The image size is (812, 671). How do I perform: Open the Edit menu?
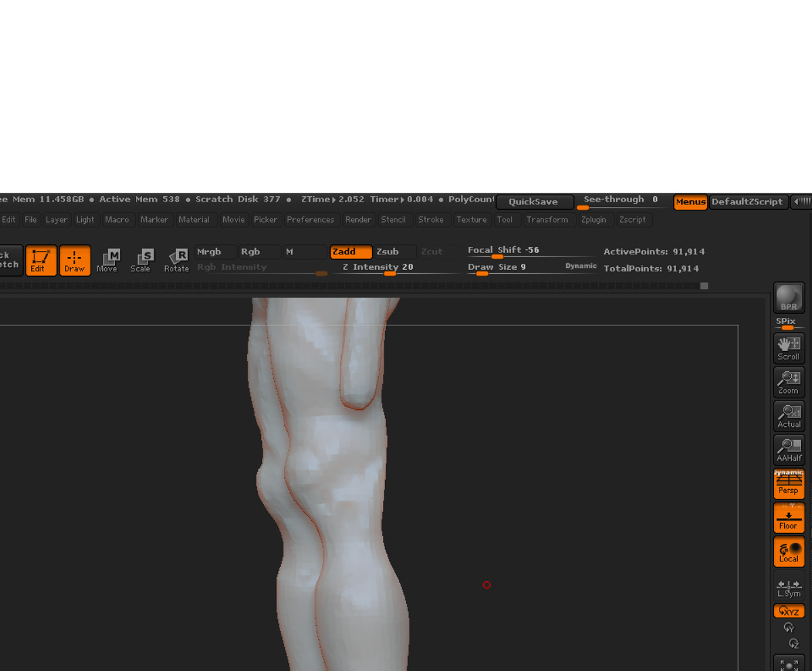(9, 220)
